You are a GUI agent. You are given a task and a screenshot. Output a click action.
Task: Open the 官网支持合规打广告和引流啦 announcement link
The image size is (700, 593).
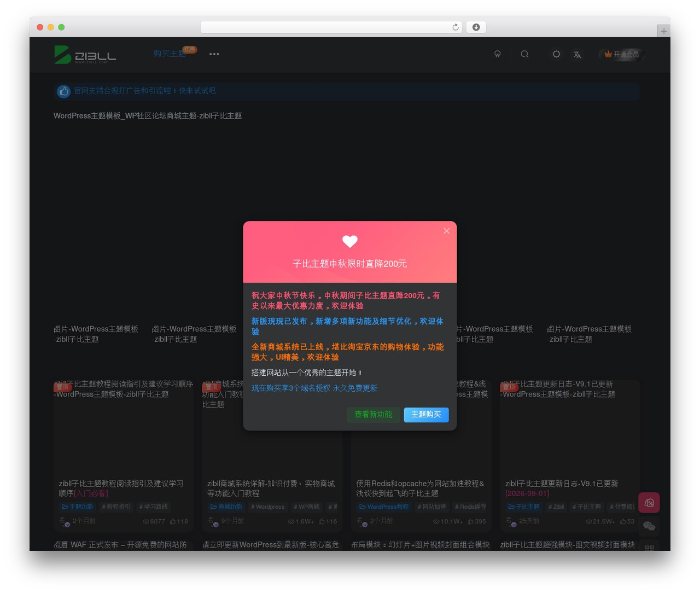pos(144,91)
